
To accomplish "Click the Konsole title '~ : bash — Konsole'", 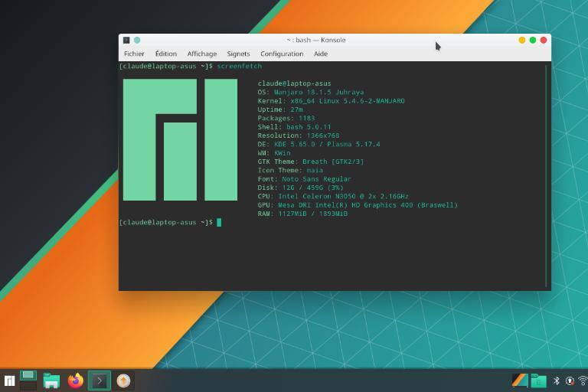I will tap(315, 40).
